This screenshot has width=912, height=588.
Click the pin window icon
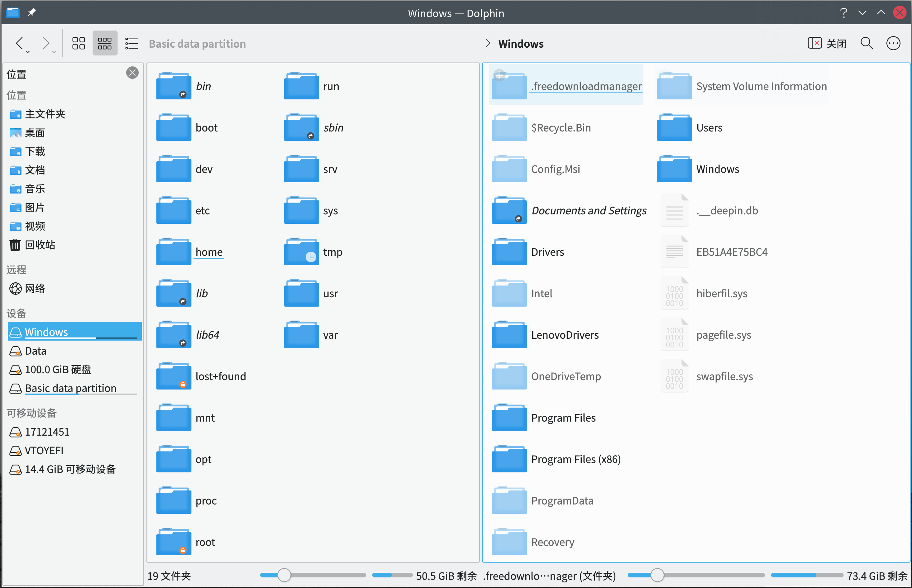32,12
